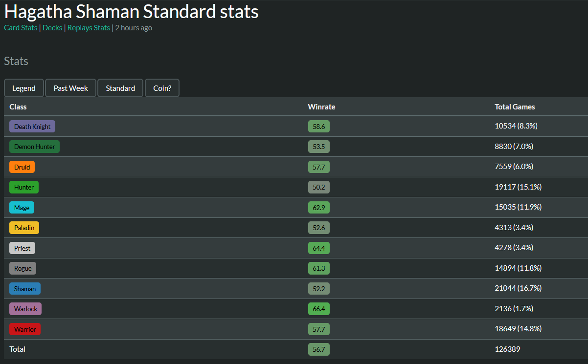Click the 4278 (3.4%) games cell
The width and height of the screenshot is (588, 364).
[x=514, y=247]
